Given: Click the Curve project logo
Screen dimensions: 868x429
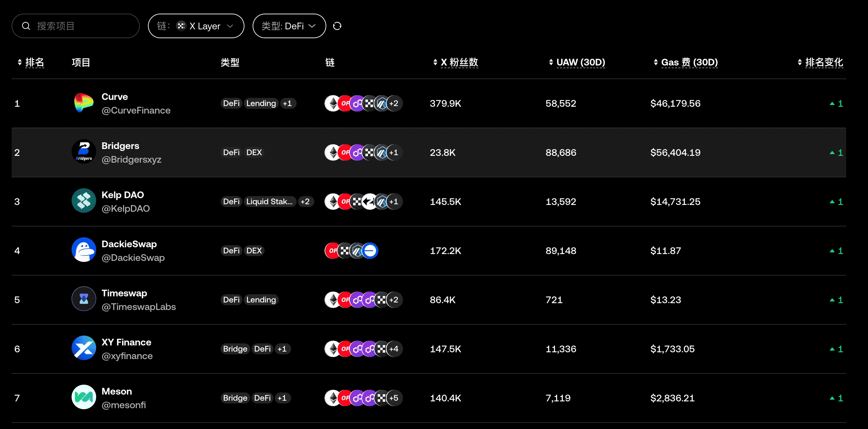Looking at the screenshot, I should [84, 103].
